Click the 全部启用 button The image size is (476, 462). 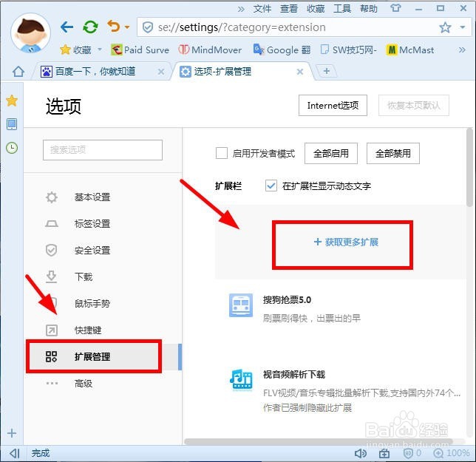pos(331,153)
